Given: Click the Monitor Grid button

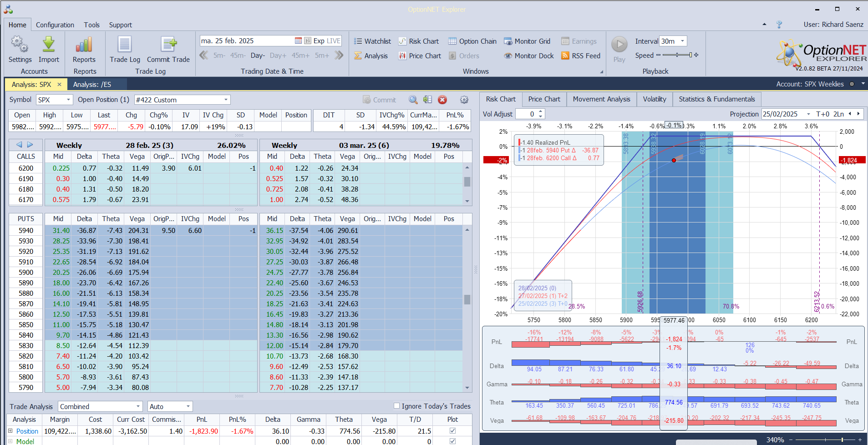Looking at the screenshot, I should click(x=527, y=41).
